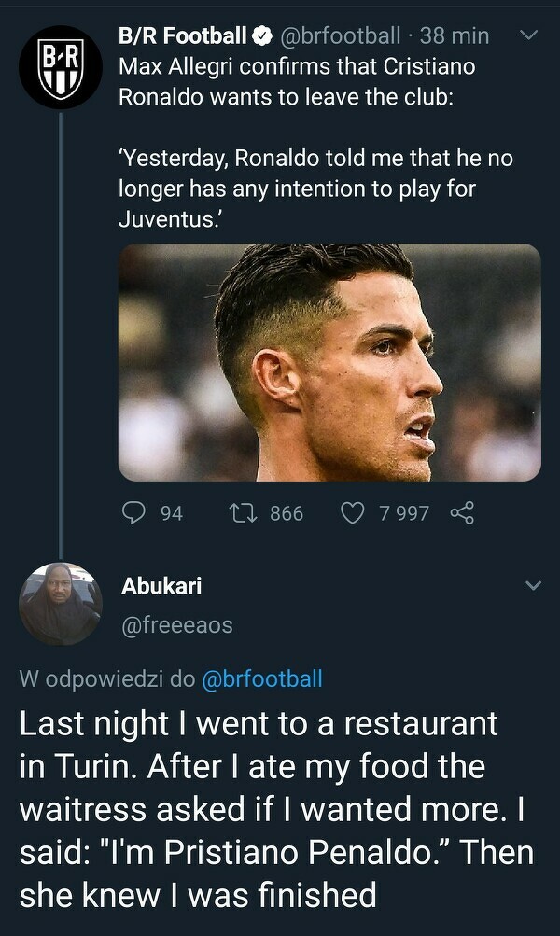Viewport: 560px width, 936px height.
Task: Retweet the B/R Football tweet
Action: click(242, 512)
